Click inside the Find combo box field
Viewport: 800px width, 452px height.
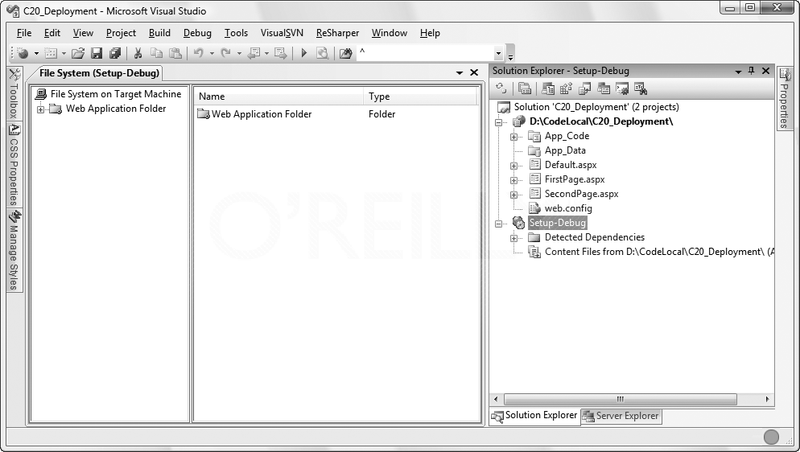[425, 53]
